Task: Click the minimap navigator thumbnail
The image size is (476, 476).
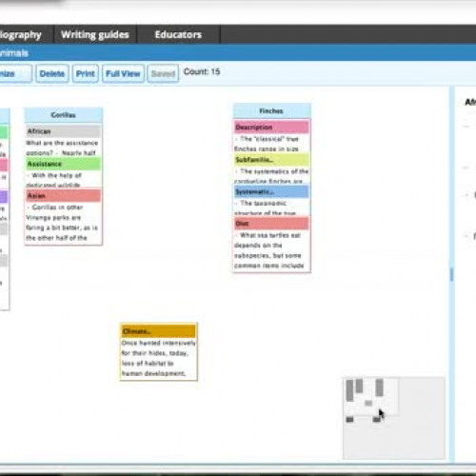Action: tap(394, 418)
